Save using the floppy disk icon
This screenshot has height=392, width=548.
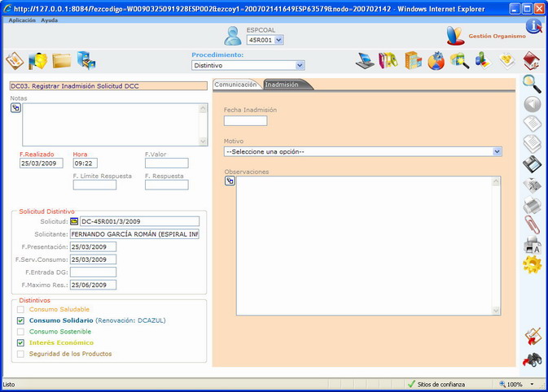point(533,164)
